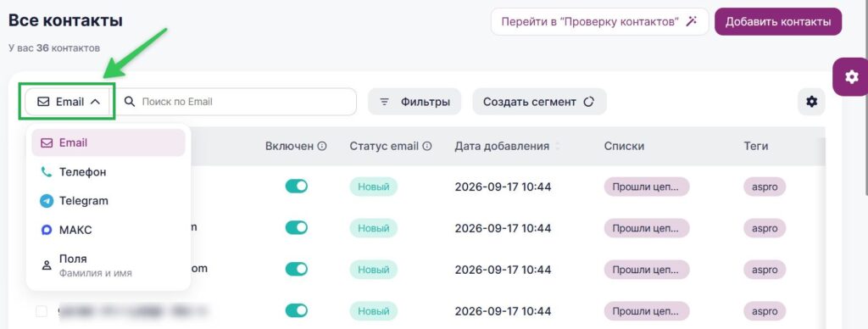The height and width of the screenshot is (329, 868).
Task: Click the filter lines icon in Фильтры
Action: click(384, 102)
